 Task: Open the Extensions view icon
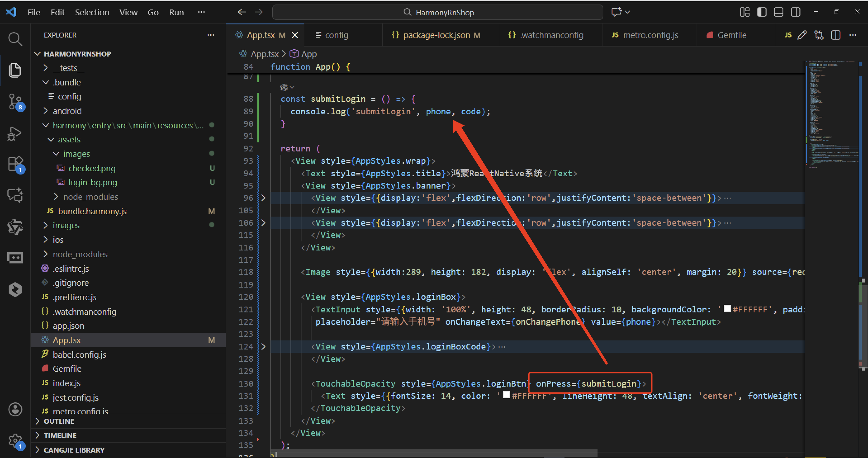(x=15, y=164)
